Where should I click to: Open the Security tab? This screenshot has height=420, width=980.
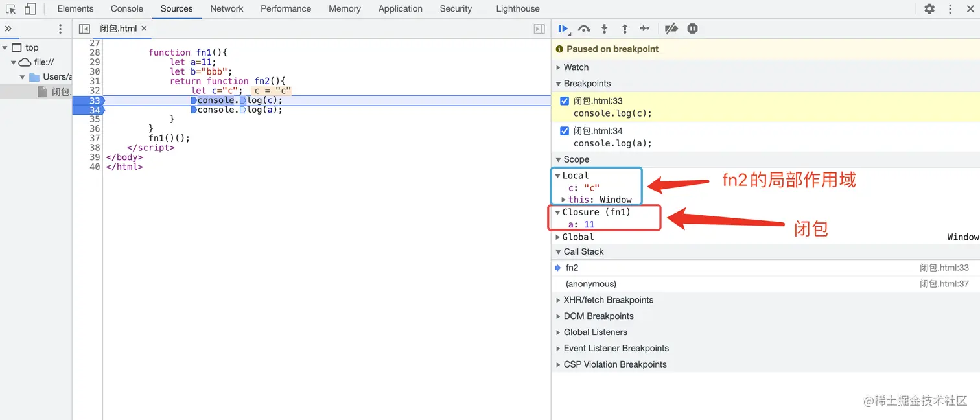456,9
